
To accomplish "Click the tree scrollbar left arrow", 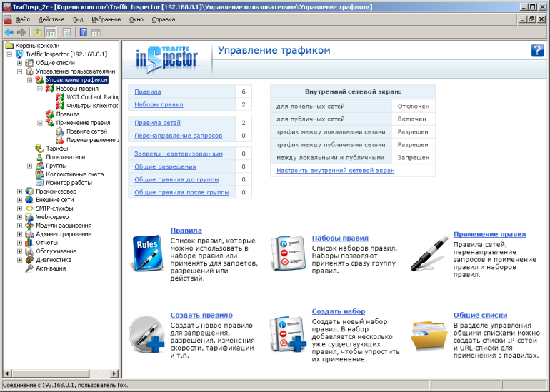I will click(7, 373).
